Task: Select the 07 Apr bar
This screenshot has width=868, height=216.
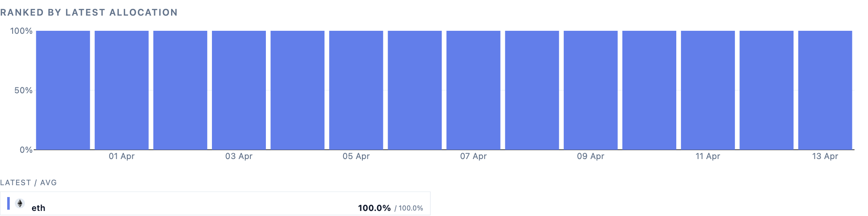Action: [x=474, y=90]
